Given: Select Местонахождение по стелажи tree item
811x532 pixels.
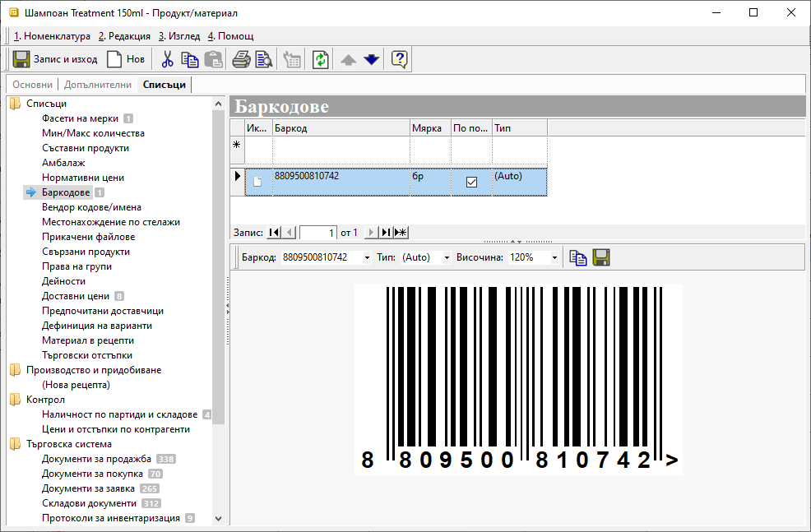Looking at the screenshot, I should pyautogui.click(x=111, y=222).
